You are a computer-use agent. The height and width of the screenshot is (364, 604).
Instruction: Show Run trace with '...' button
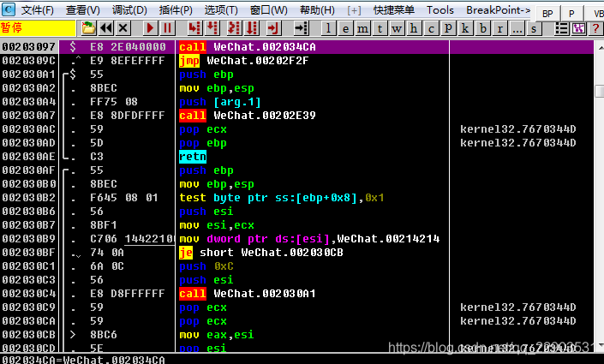tap(517, 28)
